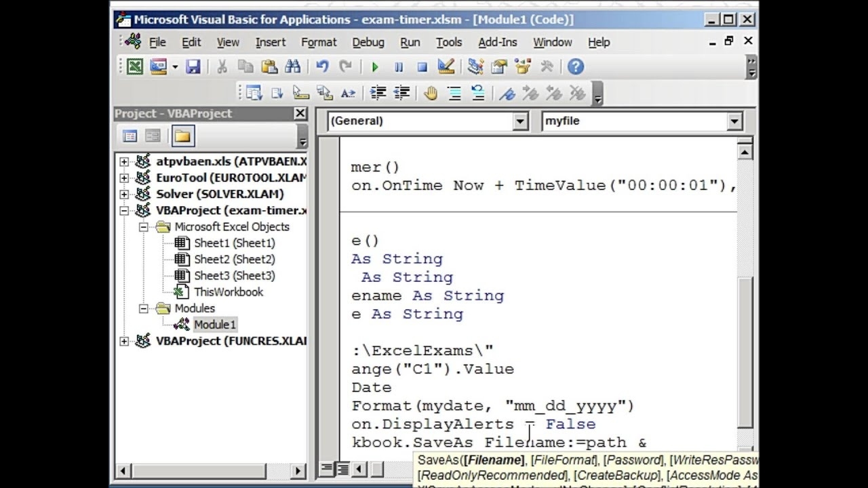Expand the VBAProject (FUNCRES.XLAM) node
The height and width of the screenshot is (488, 868).
click(124, 341)
